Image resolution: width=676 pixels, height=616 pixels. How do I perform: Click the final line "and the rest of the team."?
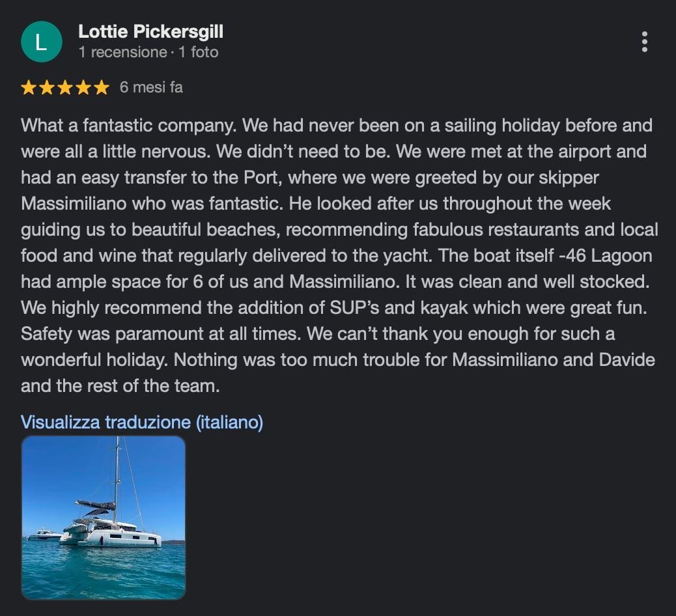[x=120, y=385]
